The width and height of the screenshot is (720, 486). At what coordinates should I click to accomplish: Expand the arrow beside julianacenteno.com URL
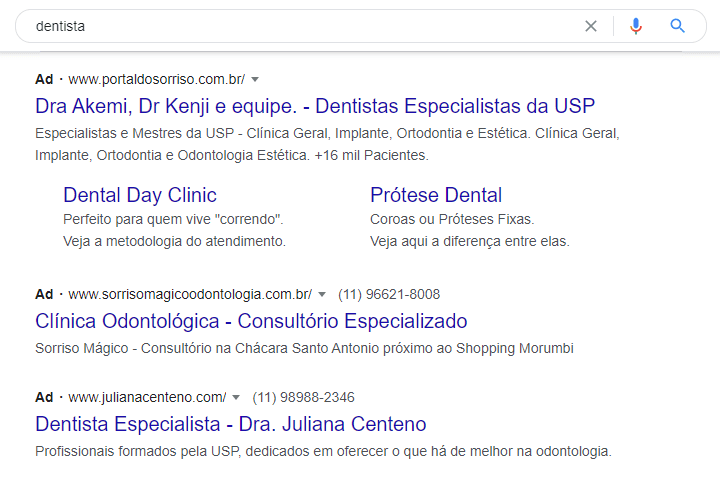(236, 397)
